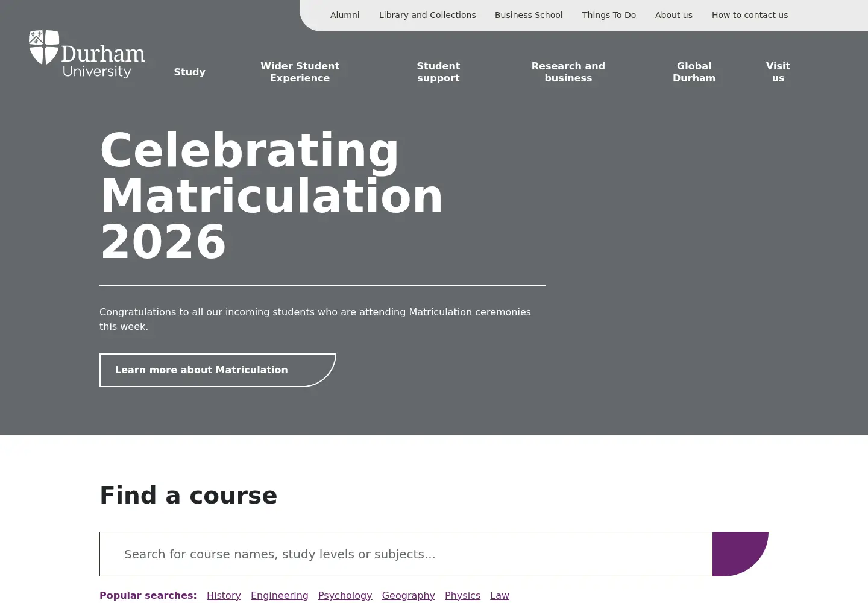Open the Study menu
The height and width of the screenshot is (603, 868).
pos(190,72)
